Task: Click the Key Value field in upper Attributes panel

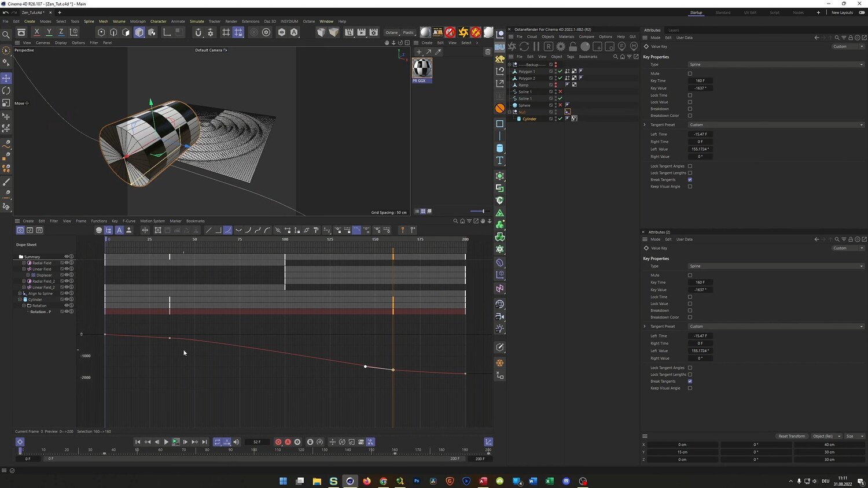Action: (x=700, y=88)
